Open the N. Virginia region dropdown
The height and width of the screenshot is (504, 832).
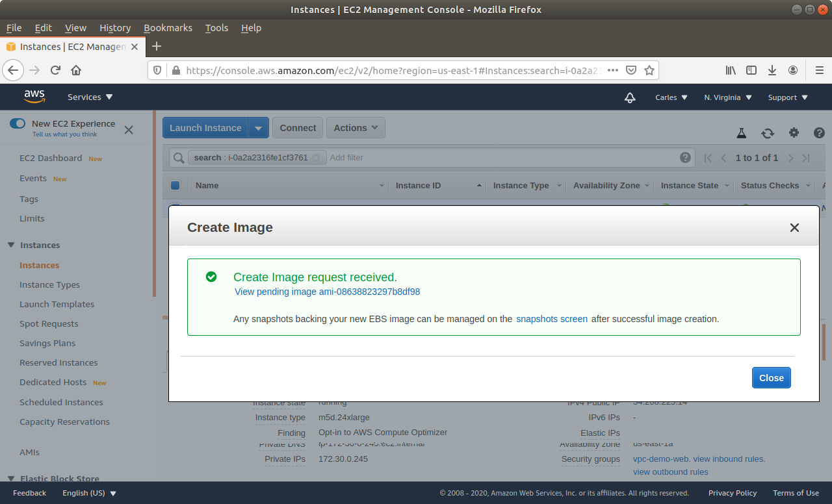coord(727,97)
